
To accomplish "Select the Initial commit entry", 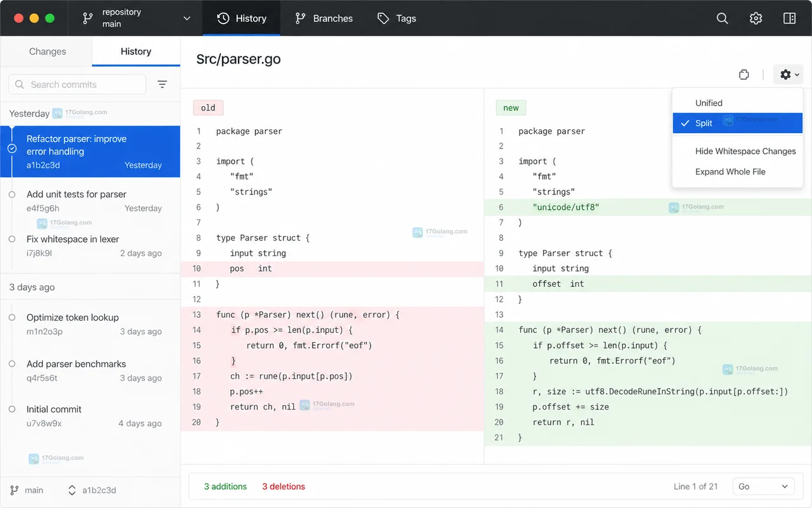I will point(90,416).
